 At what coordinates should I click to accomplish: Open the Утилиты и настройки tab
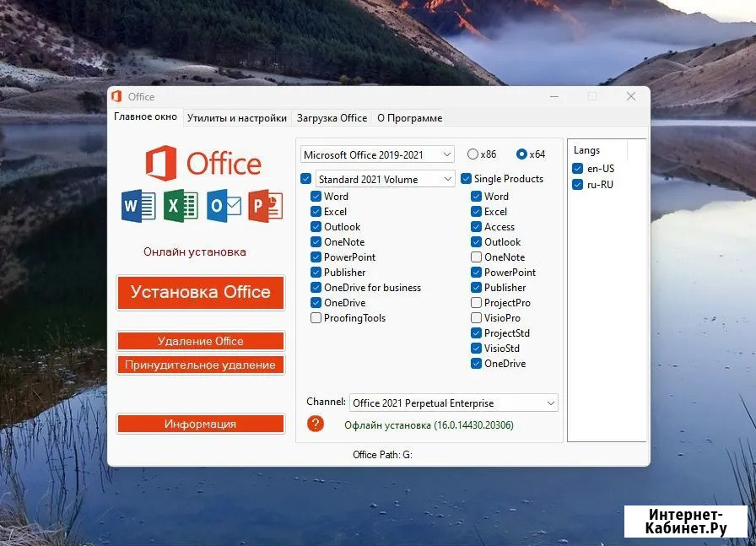coord(237,118)
